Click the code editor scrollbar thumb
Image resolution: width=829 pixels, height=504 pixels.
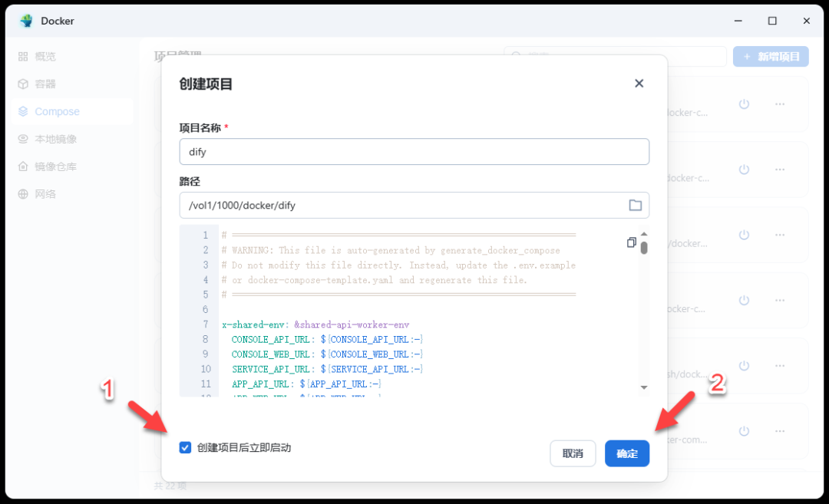[x=644, y=248]
